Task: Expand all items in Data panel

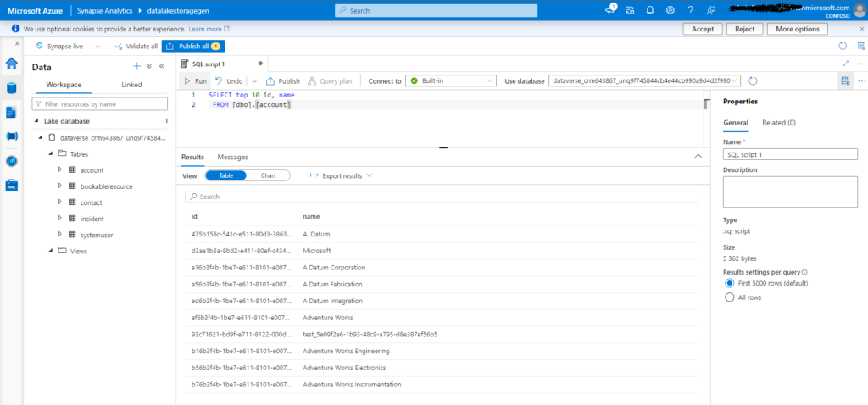Action: 149,66
